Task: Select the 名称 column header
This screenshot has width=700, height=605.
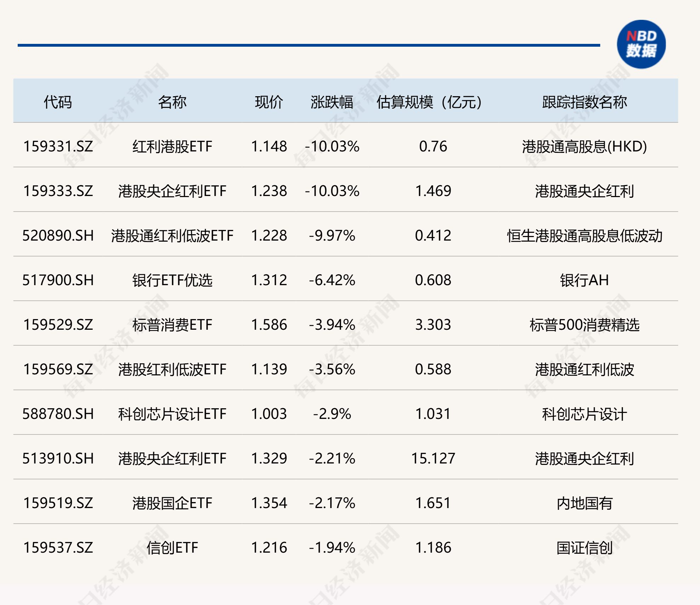Action: click(x=172, y=102)
